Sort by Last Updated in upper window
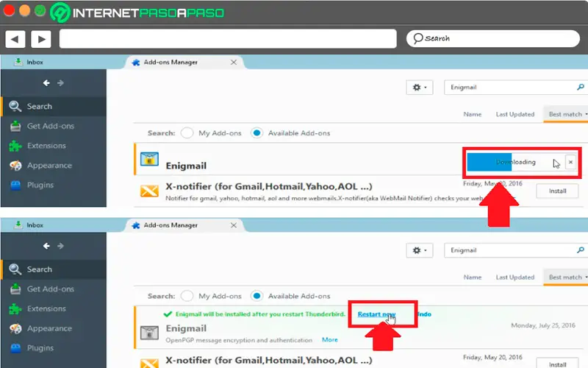This screenshot has height=368, width=588. point(515,114)
